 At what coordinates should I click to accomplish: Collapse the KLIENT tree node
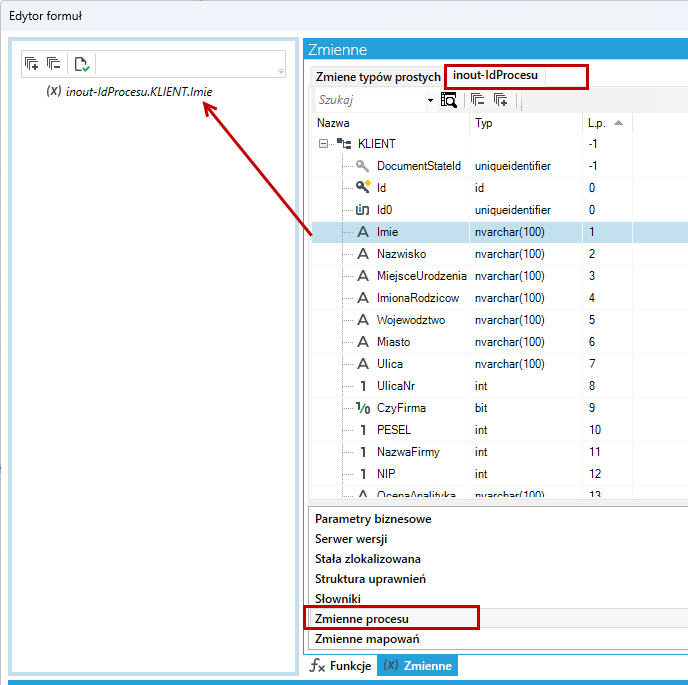coord(323,144)
